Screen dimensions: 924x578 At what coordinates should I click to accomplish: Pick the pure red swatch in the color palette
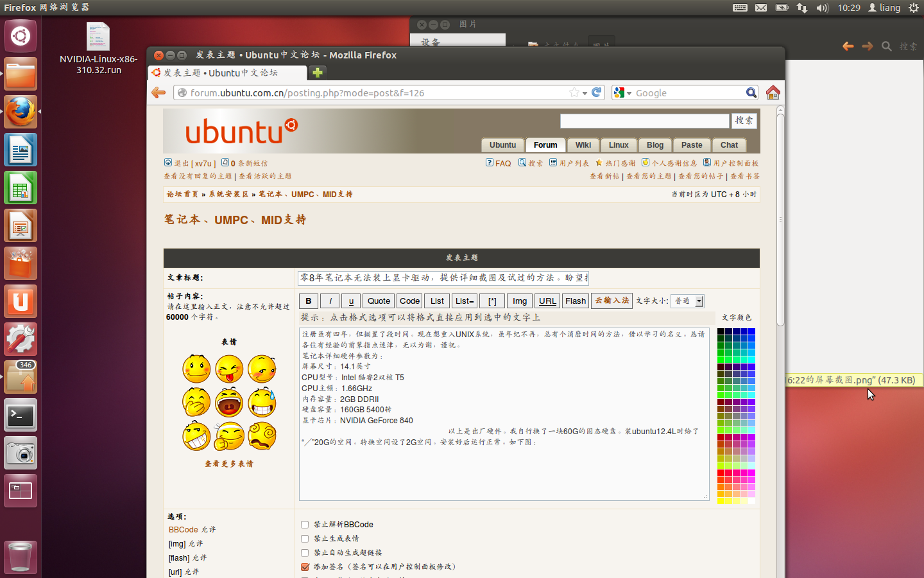pos(721,473)
